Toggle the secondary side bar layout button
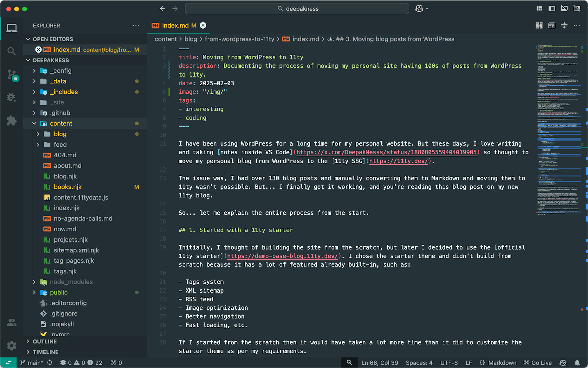Image resolution: width=588 pixels, height=368 pixels. click(577, 8)
